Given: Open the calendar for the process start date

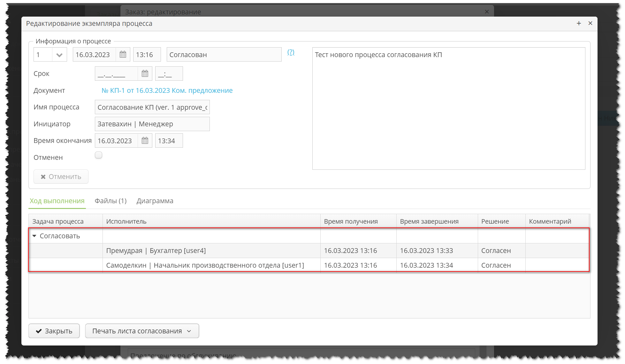Looking at the screenshot, I should (123, 54).
